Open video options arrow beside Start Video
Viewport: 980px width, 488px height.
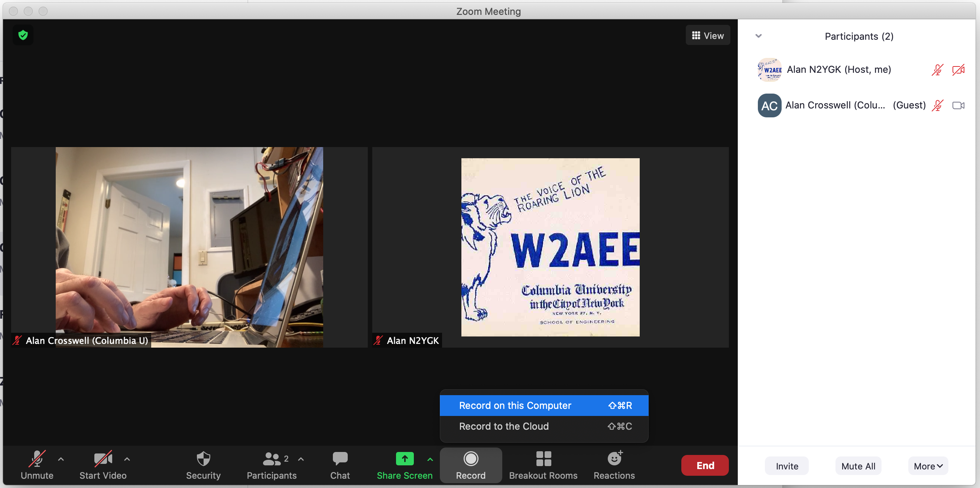[x=127, y=459]
